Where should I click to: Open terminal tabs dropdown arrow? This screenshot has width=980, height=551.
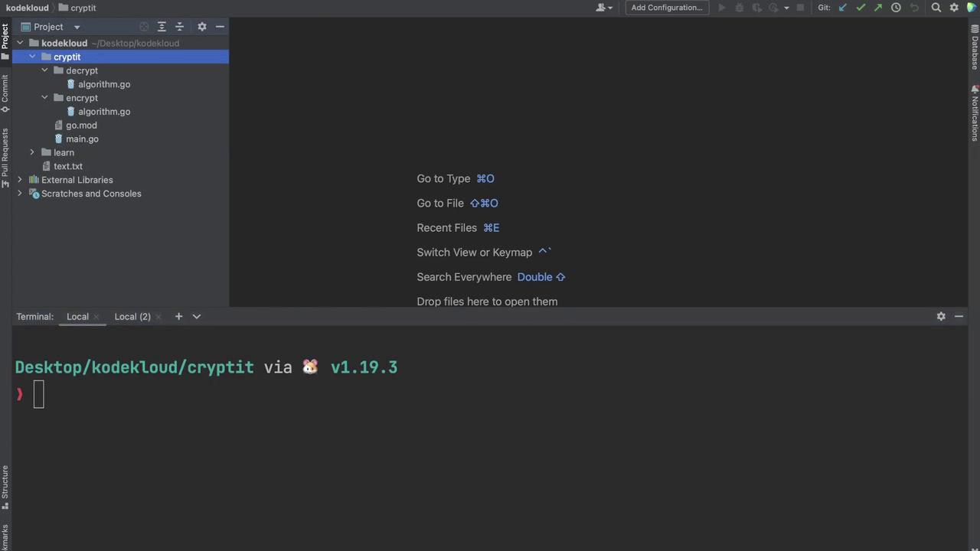[197, 316]
